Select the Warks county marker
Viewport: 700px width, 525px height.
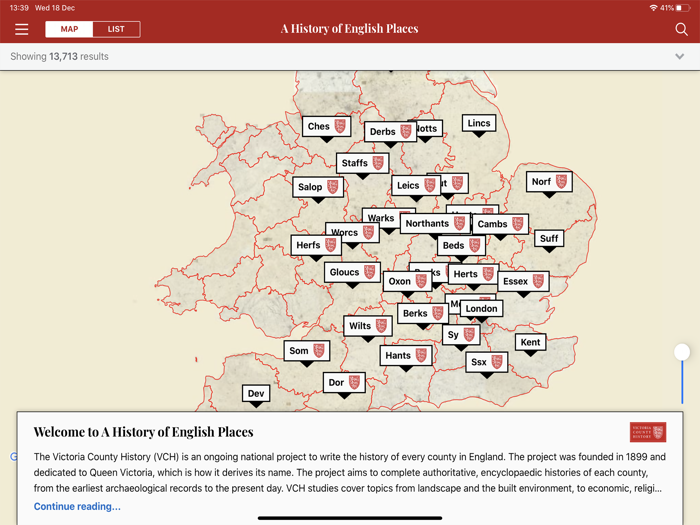[381, 217]
